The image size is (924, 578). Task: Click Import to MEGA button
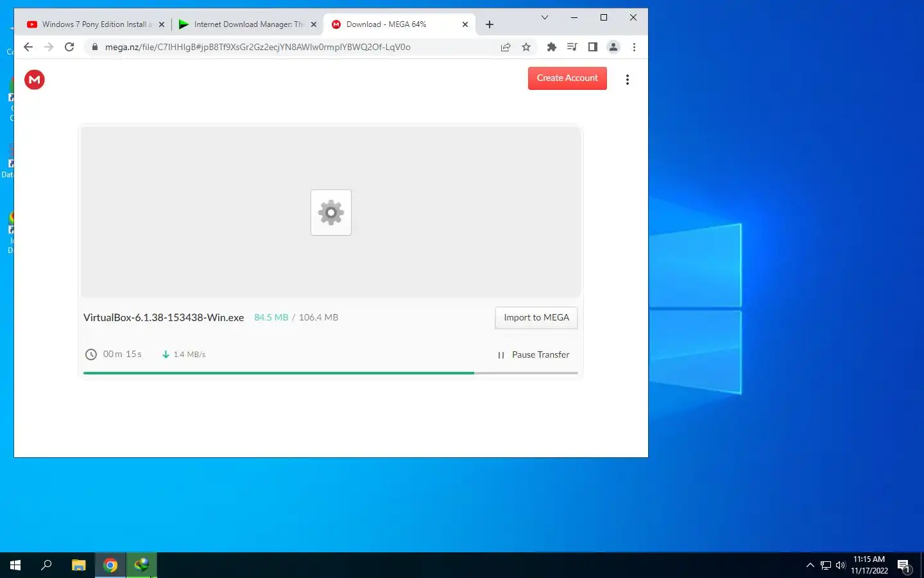[x=536, y=318]
